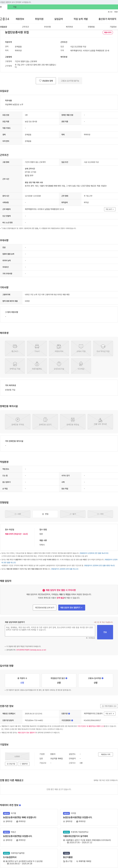Click the 직원대출제도 icon
Image resolution: width=118 pixels, height=868 pixels.
(x=37, y=366)
